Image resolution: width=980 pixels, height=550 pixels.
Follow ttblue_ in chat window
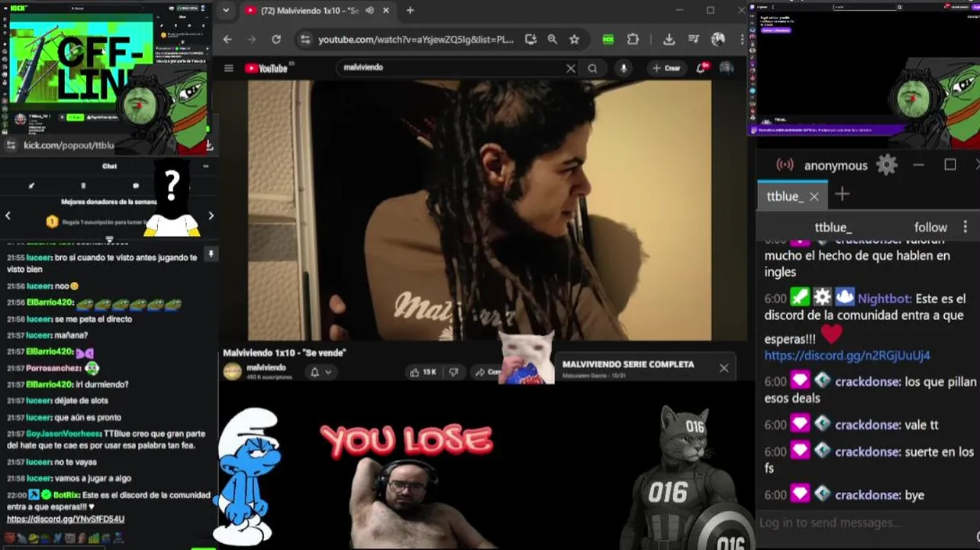tap(930, 227)
